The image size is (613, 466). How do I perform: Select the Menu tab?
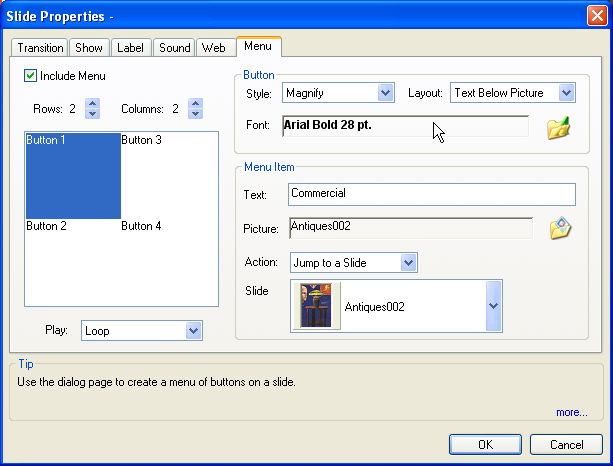(x=258, y=46)
